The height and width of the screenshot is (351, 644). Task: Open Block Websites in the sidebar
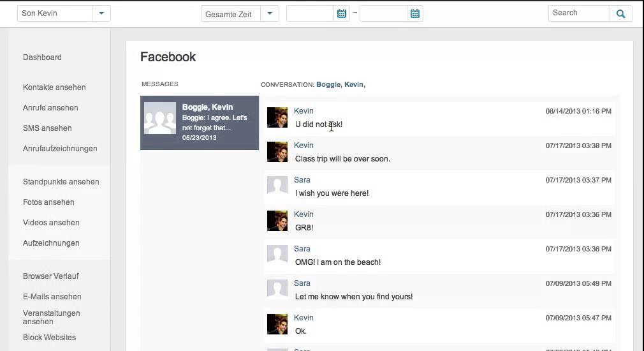49,338
